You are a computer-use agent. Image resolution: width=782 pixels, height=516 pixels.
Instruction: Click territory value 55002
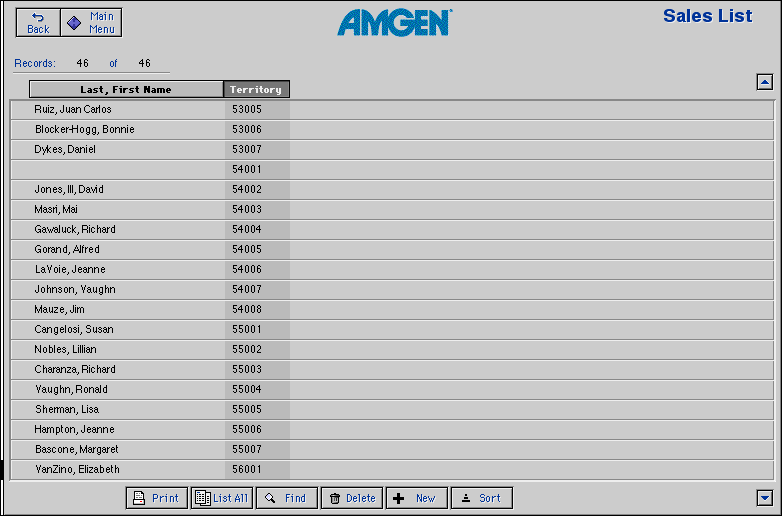247,349
